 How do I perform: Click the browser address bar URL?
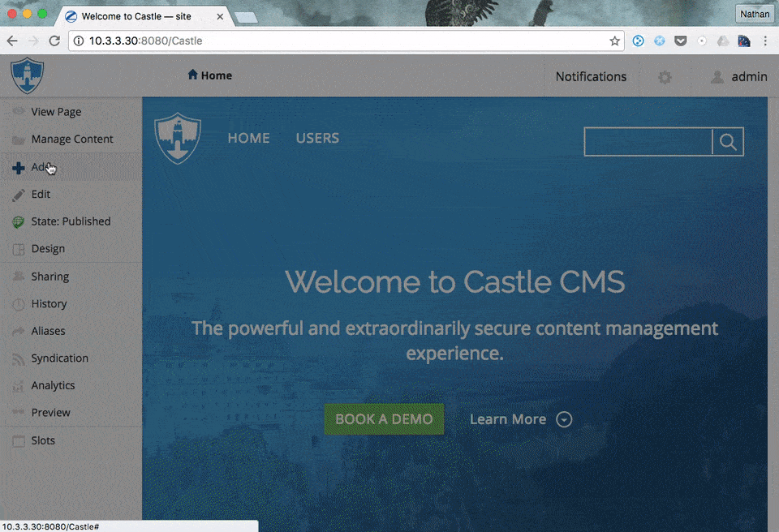[x=145, y=41]
